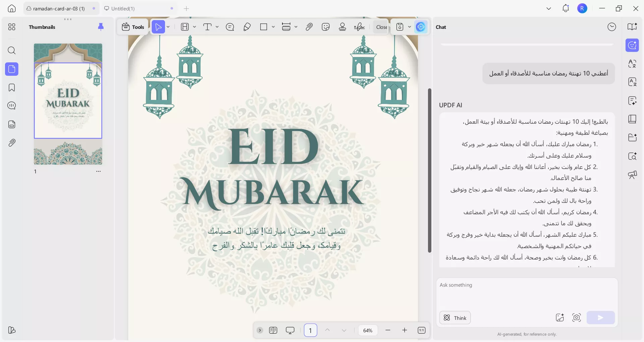
Task: Select the stamp tool
Action: tap(342, 27)
